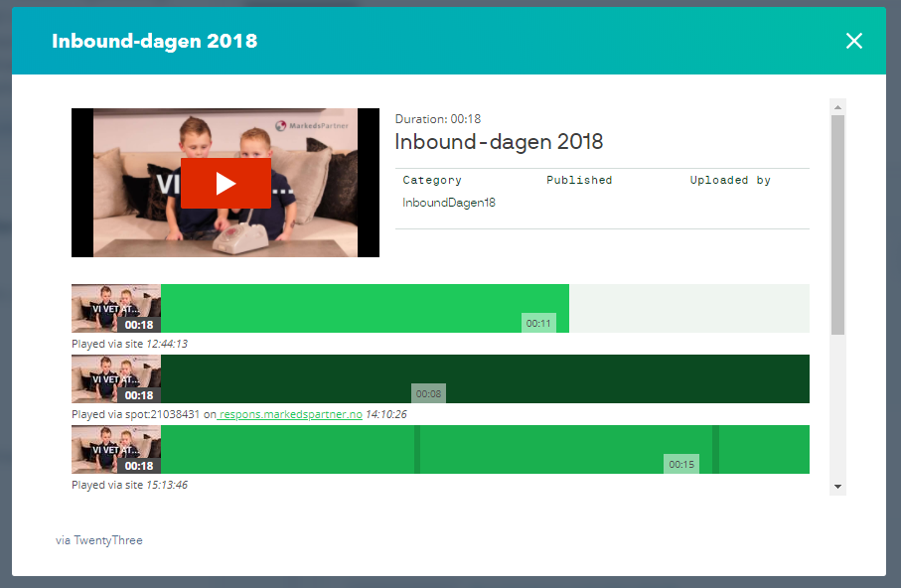Image resolution: width=901 pixels, height=588 pixels.
Task: Click the InboundDagen18 category value
Action: pyautogui.click(x=449, y=203)
